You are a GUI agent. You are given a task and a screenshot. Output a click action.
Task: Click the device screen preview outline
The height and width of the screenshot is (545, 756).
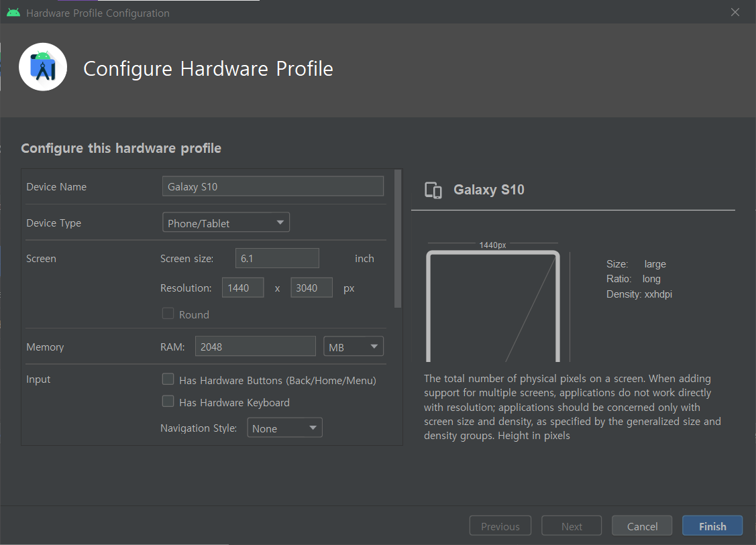click(x=493, y=306)
